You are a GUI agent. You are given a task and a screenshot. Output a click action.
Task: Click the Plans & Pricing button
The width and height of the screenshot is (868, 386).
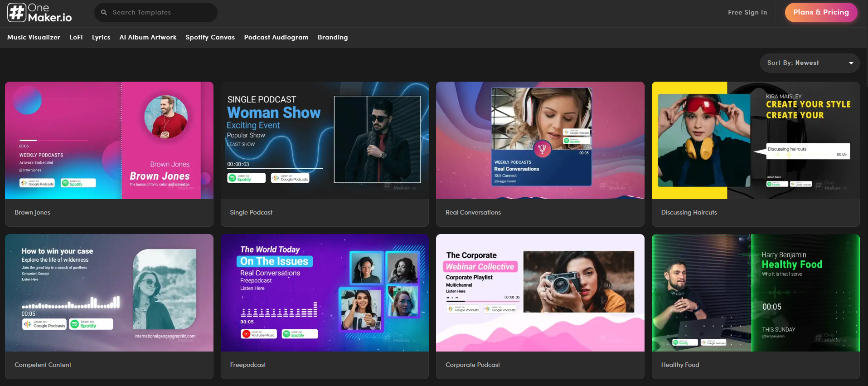821,12
